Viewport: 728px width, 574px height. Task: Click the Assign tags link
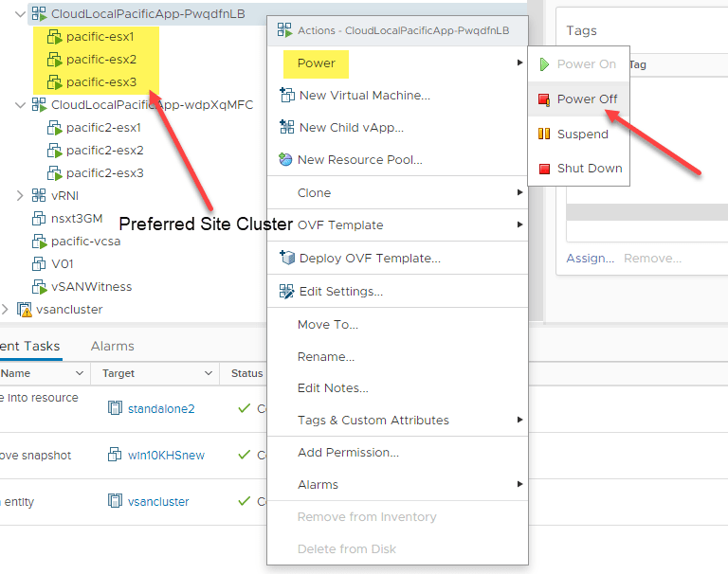pyautogui.click(x=589, y=258)
